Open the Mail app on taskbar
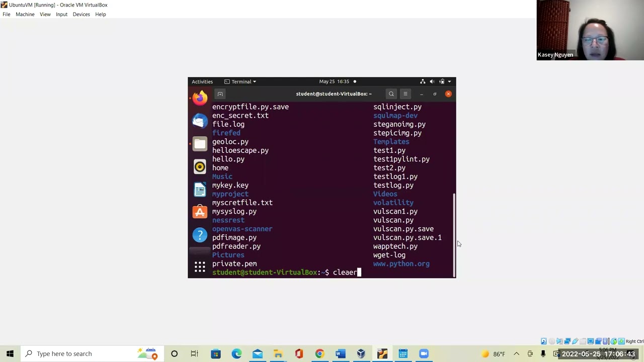The height and width of the screenshot is (362, 644). tap(257, 353)
